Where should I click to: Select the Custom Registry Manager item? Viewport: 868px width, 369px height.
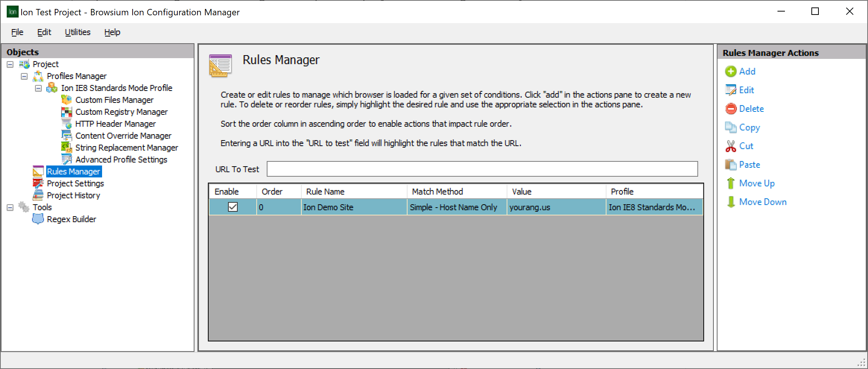121,112
